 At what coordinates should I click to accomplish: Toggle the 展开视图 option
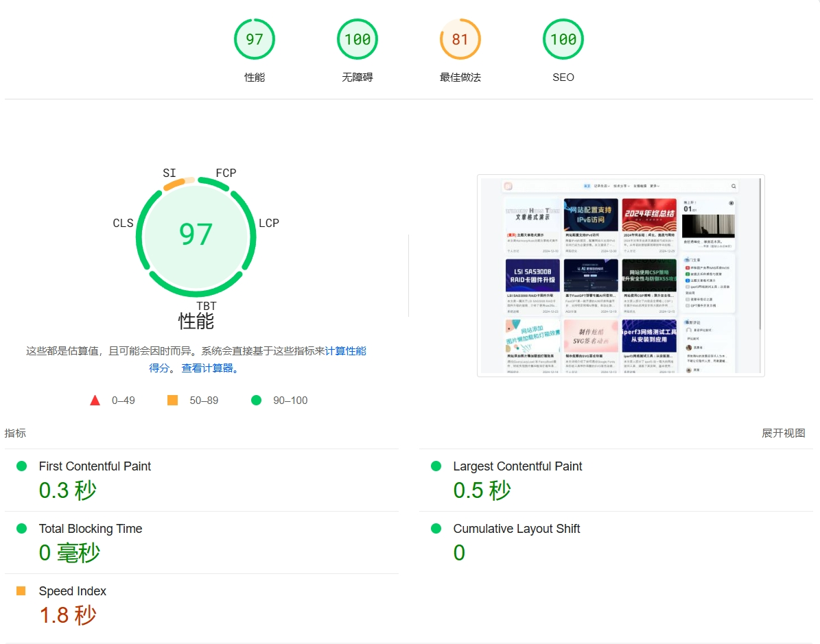click(x=783, y=433)
